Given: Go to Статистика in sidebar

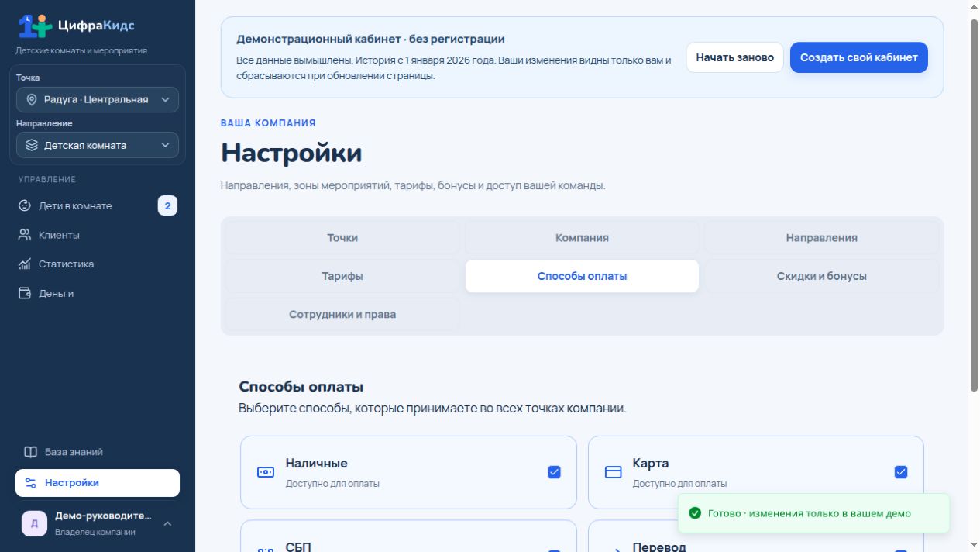Looking at the screenshot, I should (98, 264).
